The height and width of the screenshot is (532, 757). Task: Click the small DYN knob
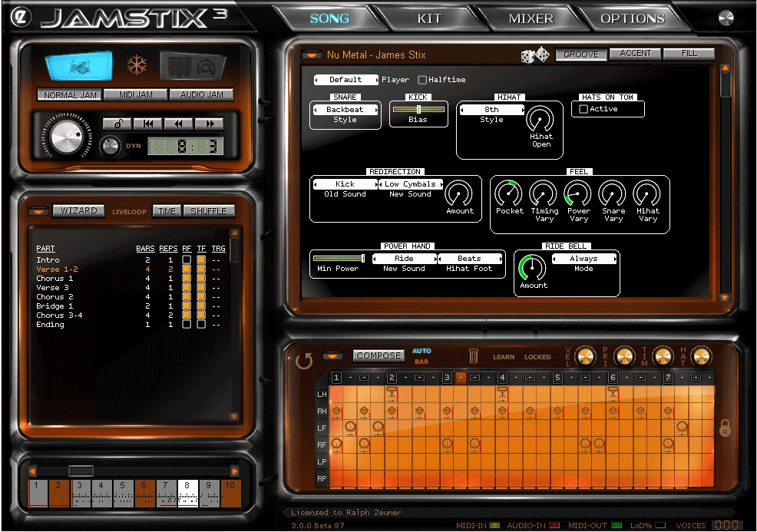(x=110, y=146)
